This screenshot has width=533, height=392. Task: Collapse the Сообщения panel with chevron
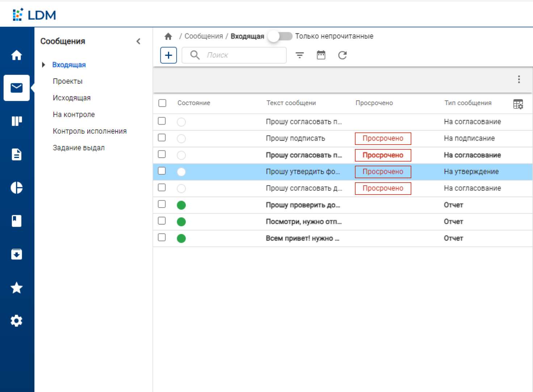point(138,41)
